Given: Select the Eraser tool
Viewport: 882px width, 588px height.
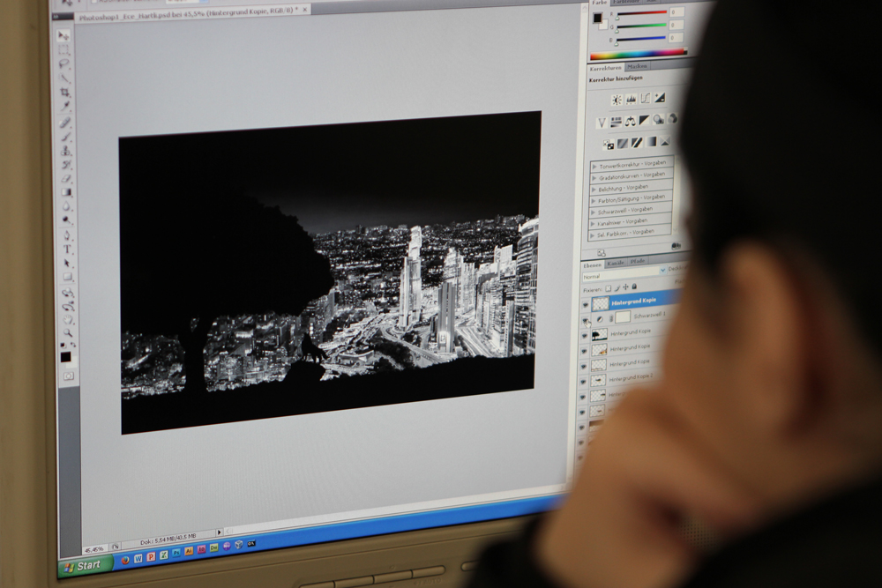Looking at the screenshot, I should (x=66, y=179).
